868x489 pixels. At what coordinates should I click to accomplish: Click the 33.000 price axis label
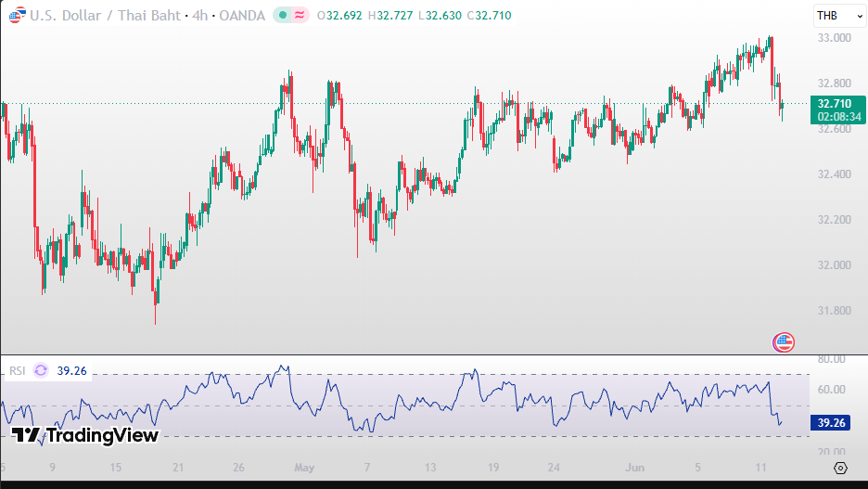click(x=835, y=38)
